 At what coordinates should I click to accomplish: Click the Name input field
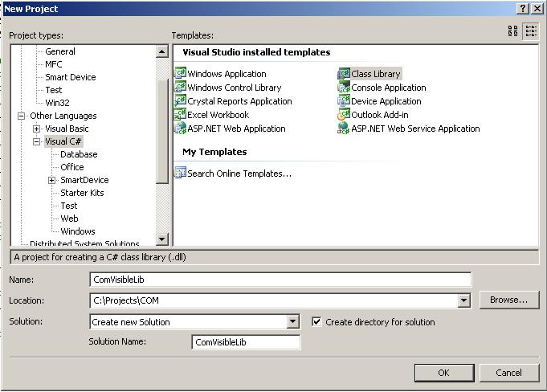pyautogui.click(x=280, y=280)
